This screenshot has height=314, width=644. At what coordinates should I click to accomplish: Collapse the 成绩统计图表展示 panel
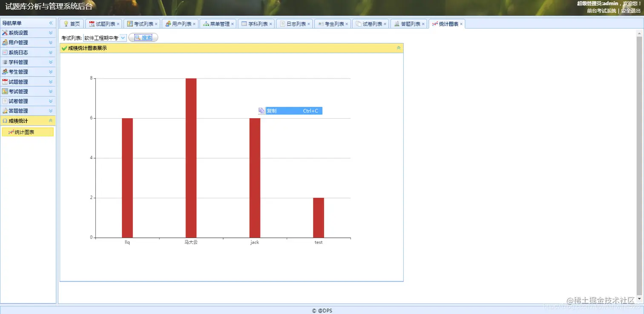click(x=399, y=48)
